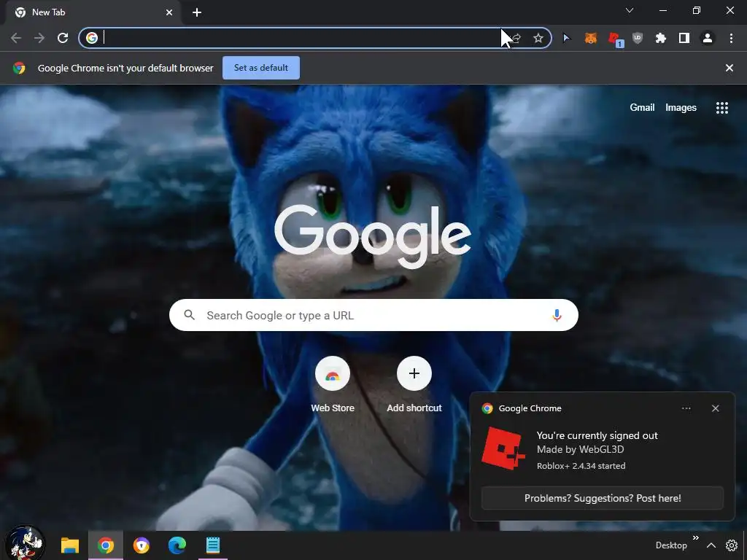The width and height of the screenshot is (747, 560).
Task: Click the Google logo on the page
Action: pos(373,237)
